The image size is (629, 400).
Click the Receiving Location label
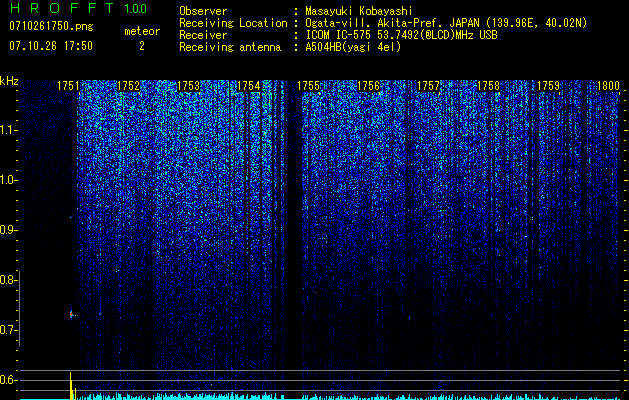[x=233, y=23]
